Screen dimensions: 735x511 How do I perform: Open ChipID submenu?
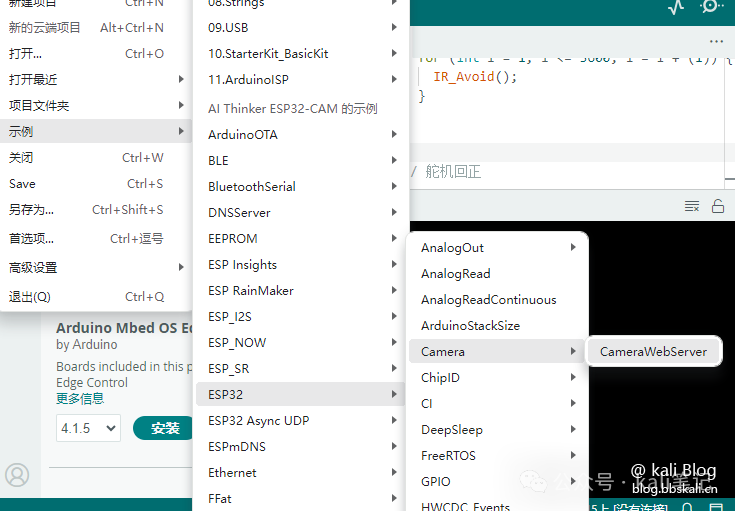click(496, 377)
